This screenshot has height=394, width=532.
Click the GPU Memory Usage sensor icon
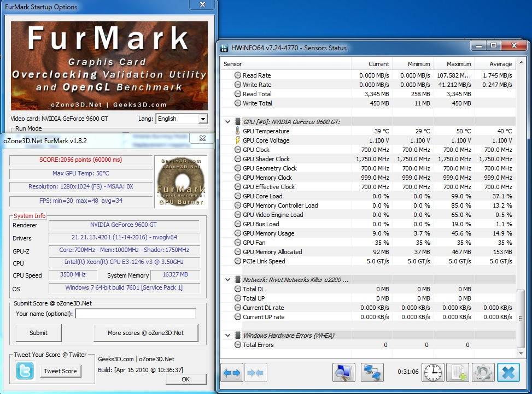tap(238, 233)
